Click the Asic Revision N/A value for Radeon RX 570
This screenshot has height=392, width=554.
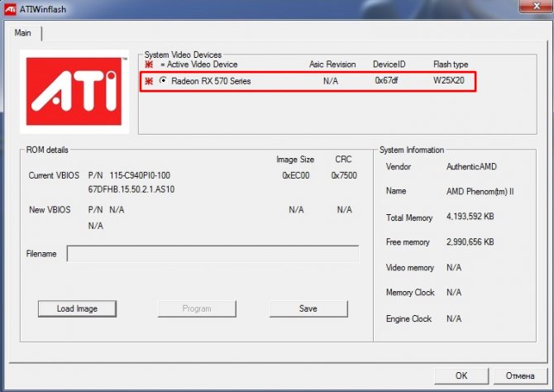(x=331, y=81)
